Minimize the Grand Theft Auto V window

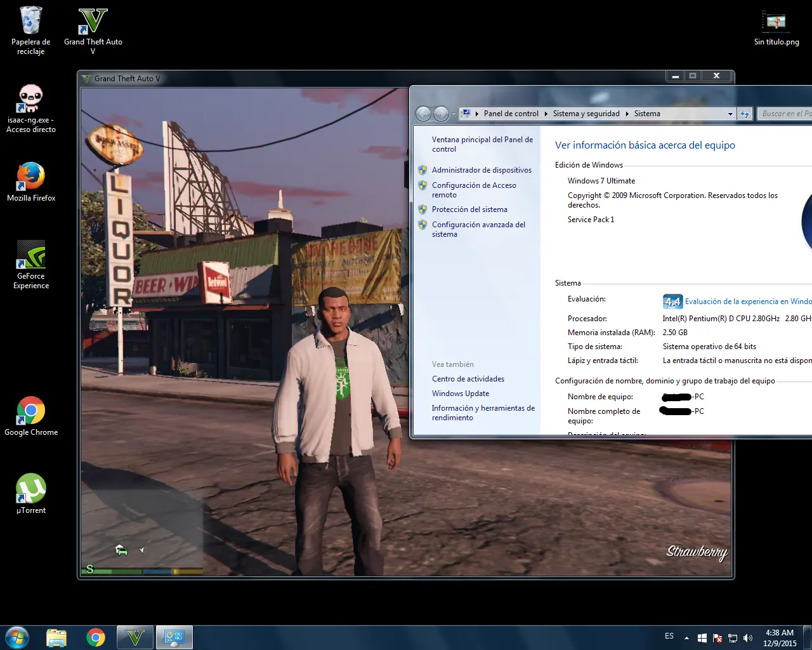coord(676,76)
